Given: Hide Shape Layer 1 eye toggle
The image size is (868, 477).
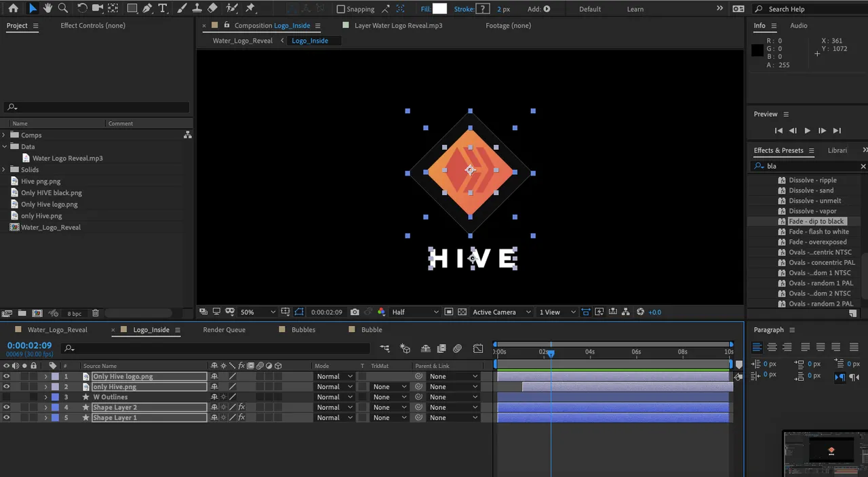Looking at the screenshot, I should tap(6, 418).
